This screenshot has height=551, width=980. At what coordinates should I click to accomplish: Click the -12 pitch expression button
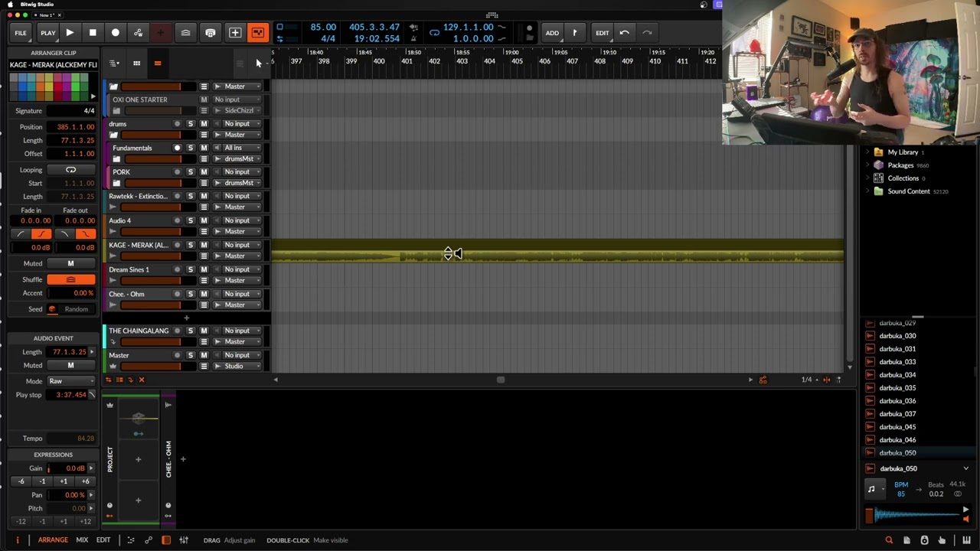21,522
